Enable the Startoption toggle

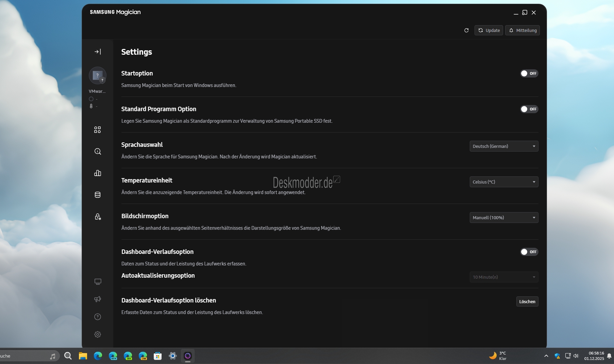click(529, 73)
